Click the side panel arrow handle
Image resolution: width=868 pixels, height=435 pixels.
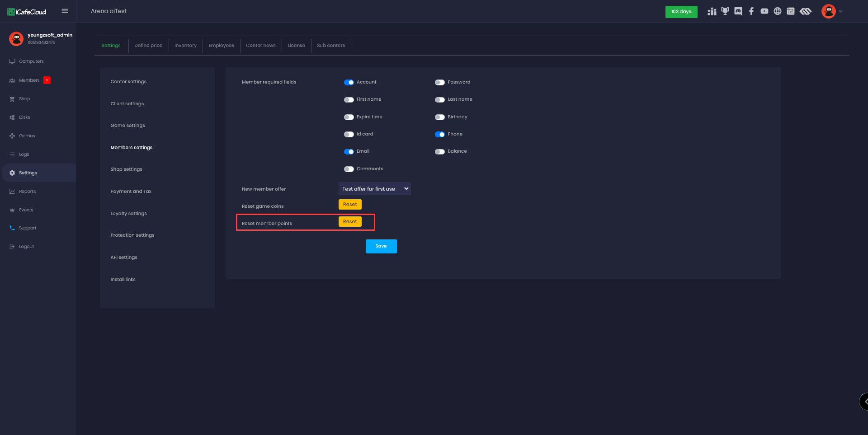click(x=865, y=401)
